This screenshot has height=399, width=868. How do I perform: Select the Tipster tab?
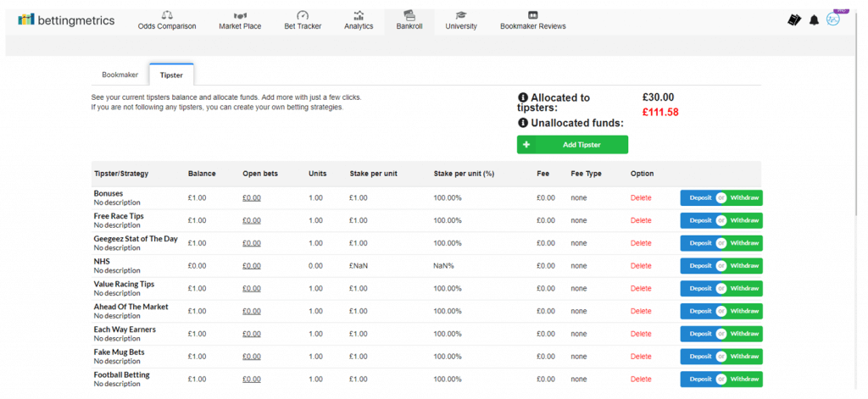[171, 75]
